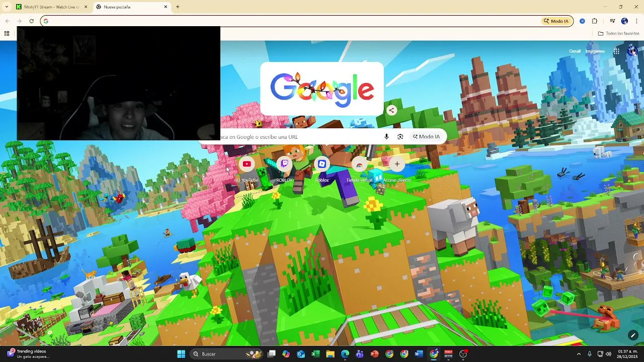Open the Extensions puzzle icon
This screenshot has width=644, height=362.
click(x=595, y=21)
